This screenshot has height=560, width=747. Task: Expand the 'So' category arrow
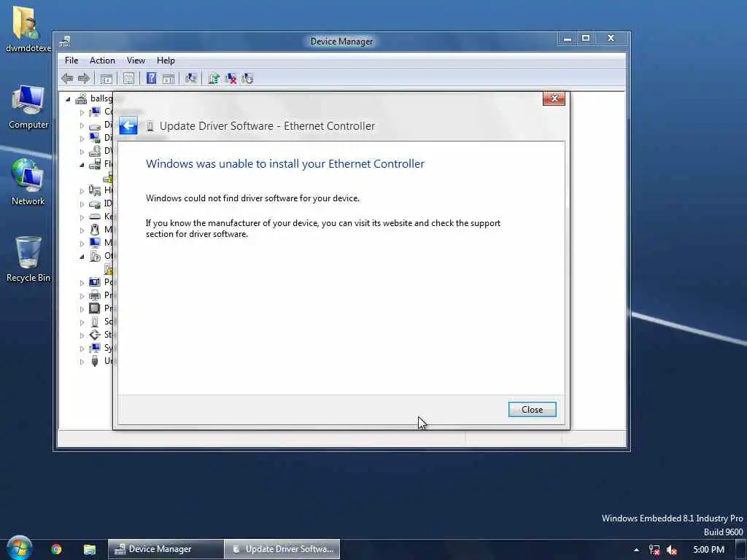[x=82, y=322]
